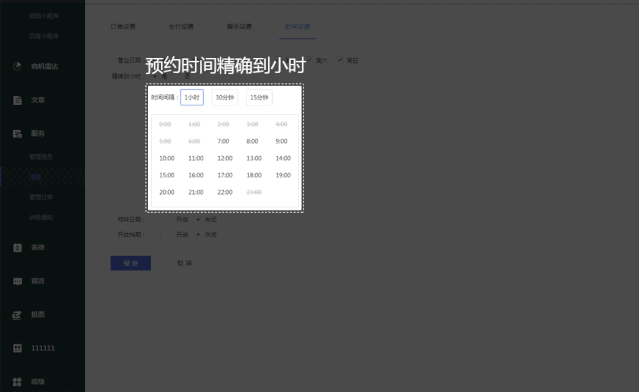639x392 pixels.
Task: Open the 设置 submenu item under 服务
Action: [35, 177]
